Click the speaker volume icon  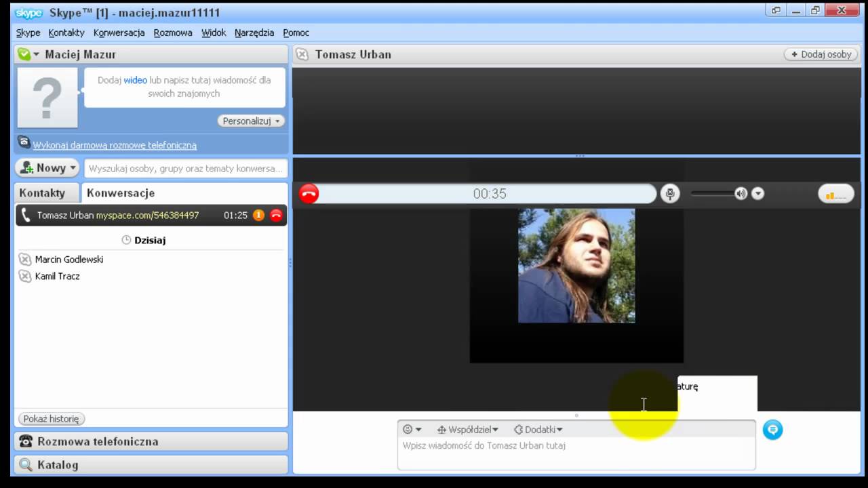(741, 194)
